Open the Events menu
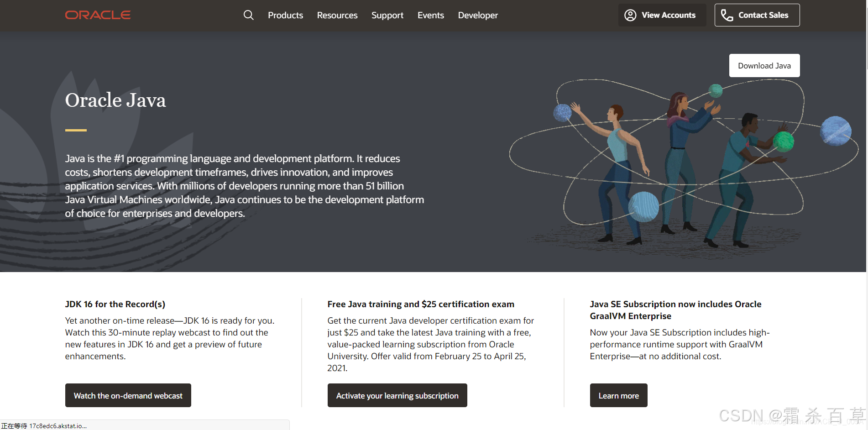The image size is (868, 430). (430, 15)
